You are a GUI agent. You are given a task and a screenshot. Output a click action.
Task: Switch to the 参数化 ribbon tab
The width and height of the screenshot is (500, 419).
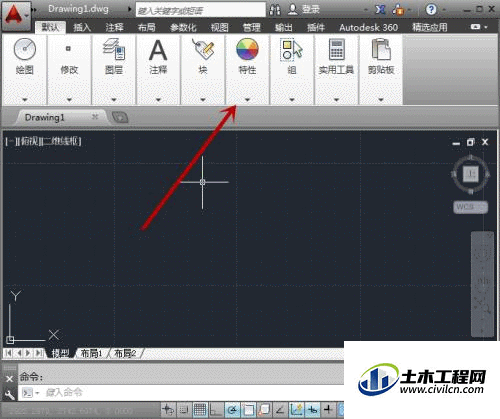(183, 27)
